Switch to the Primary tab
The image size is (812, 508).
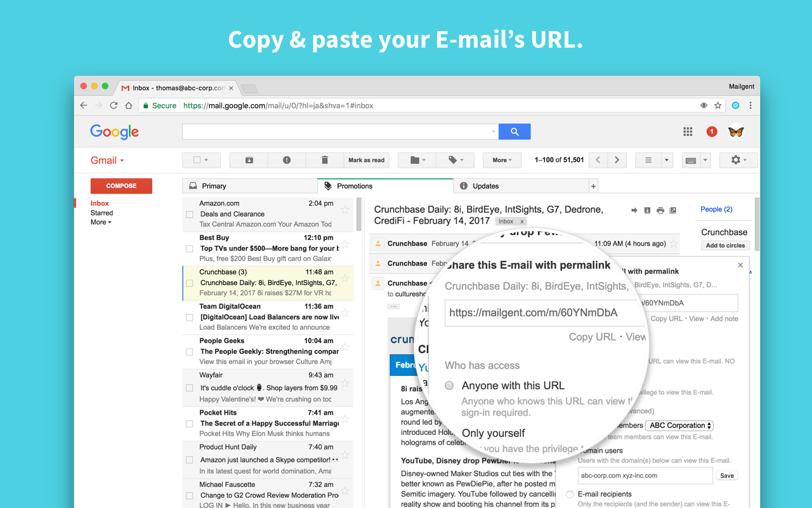250,186
